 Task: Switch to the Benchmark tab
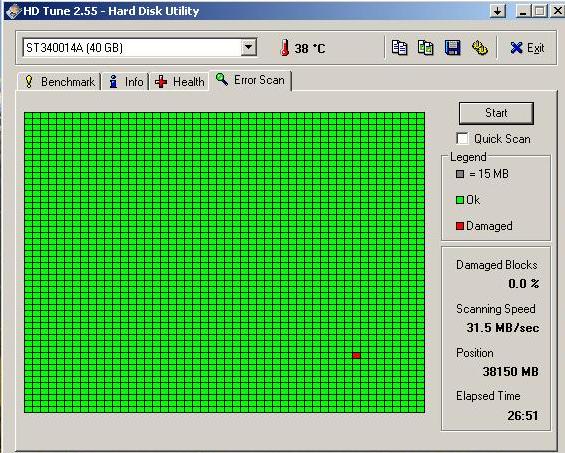point(59,82)
